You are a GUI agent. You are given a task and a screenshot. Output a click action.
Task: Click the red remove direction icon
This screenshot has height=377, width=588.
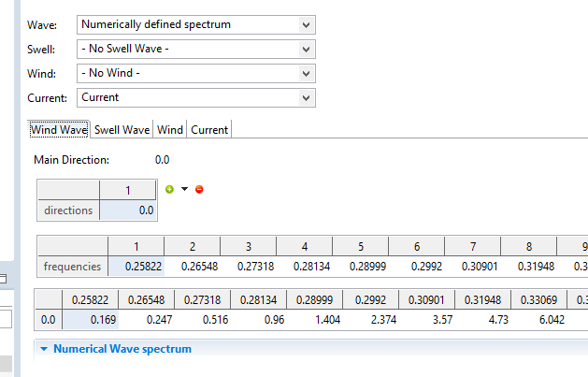coord(199,189)
